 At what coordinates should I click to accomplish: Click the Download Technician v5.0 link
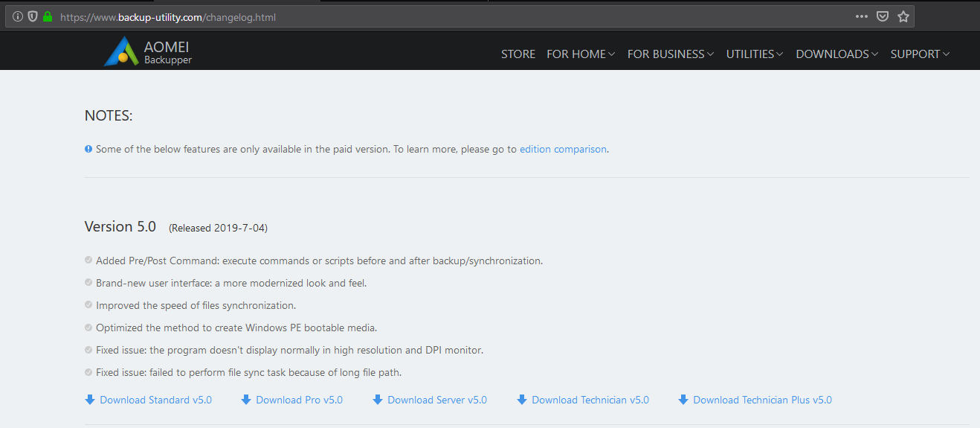[x=590, y=400]
